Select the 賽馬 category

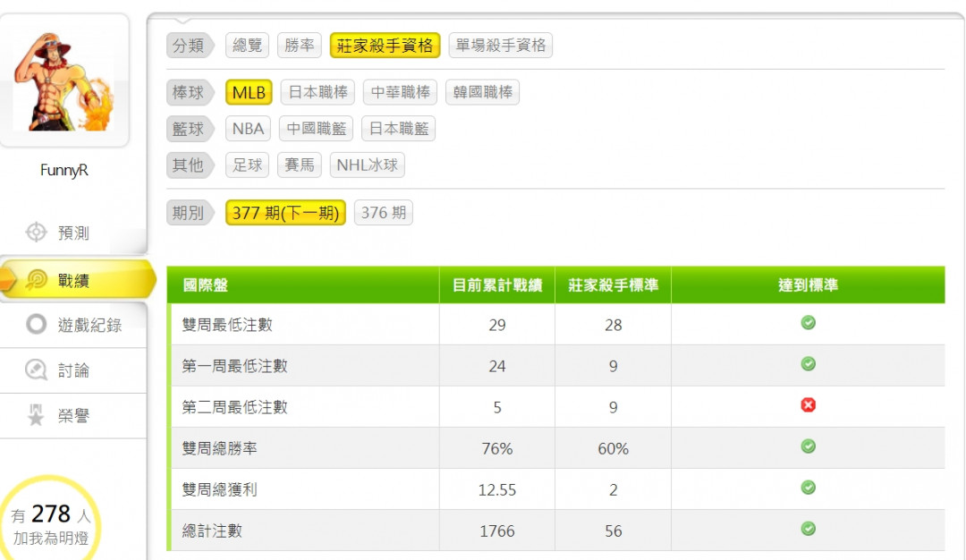tap(300, 165)
